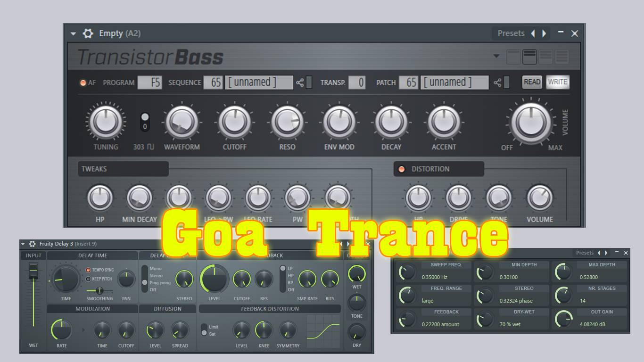Click the ACCENT knob
Viewport: 644px width, 362px height.
click(x=444, y=122)
